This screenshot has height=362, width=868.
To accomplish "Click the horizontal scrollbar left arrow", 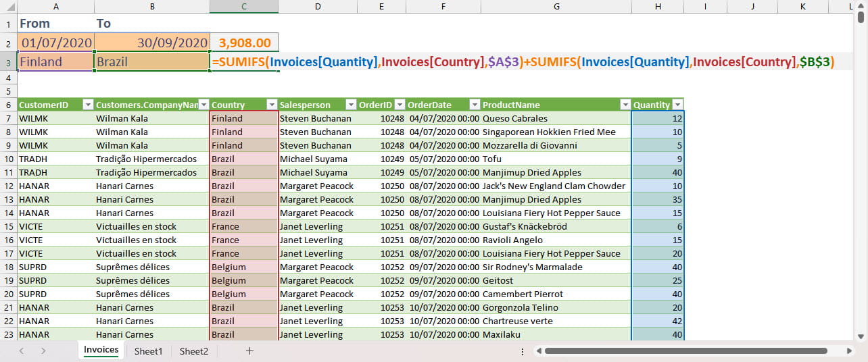I will pyautogui.click(x=537, y=351).
